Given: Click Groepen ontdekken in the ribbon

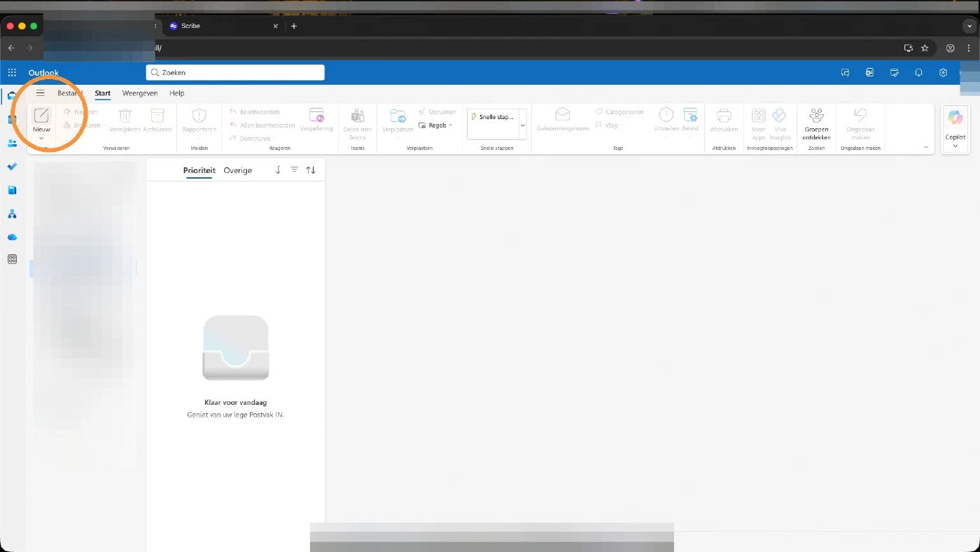Looking at the screenshot, I should tap(816, 124).
